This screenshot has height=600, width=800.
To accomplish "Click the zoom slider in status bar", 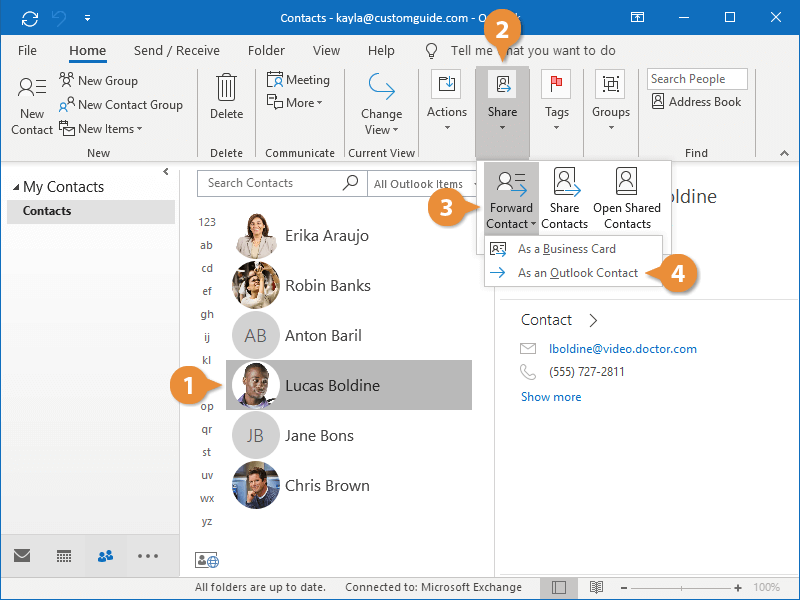I will (x=681, y=588).
